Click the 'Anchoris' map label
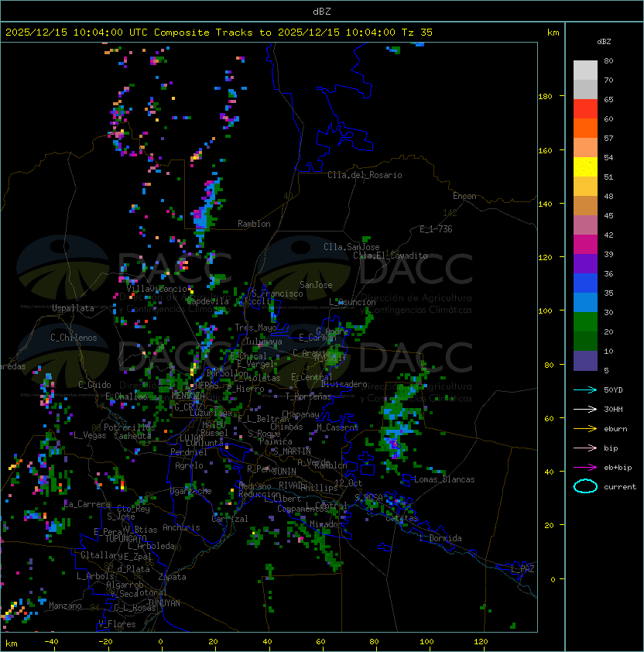 click(181, 527)
